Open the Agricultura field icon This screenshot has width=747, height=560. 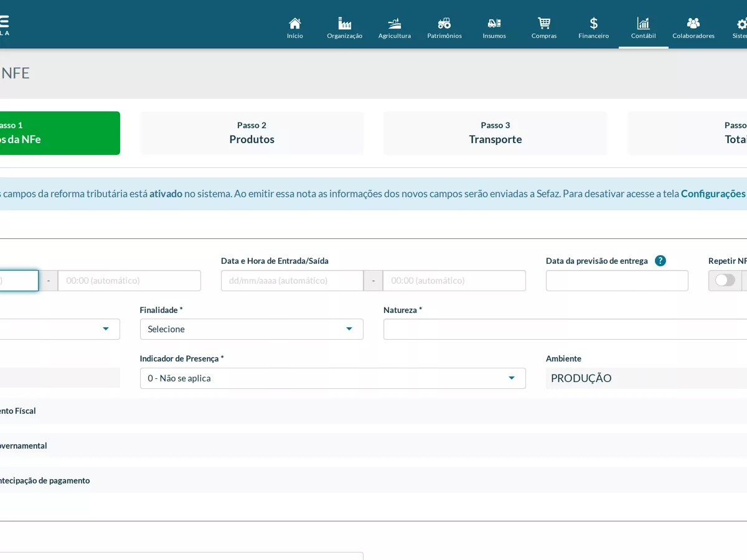coord(395,24)
